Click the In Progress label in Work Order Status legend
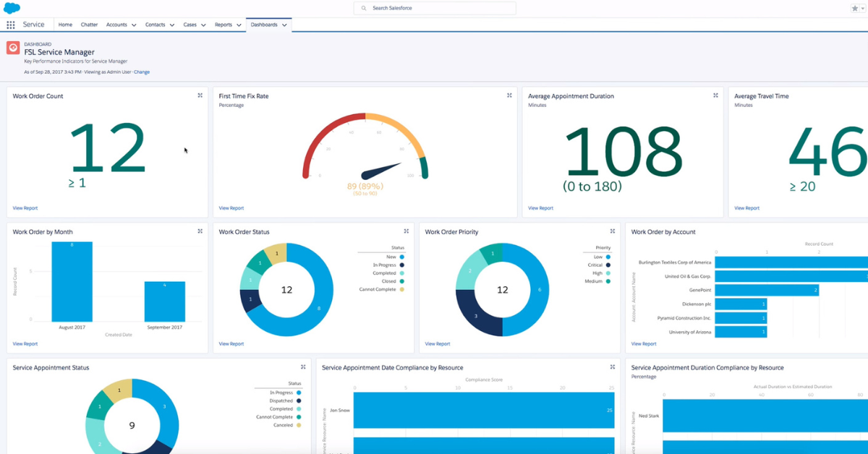This screenshot has width=868, height=454. [384, 265]
